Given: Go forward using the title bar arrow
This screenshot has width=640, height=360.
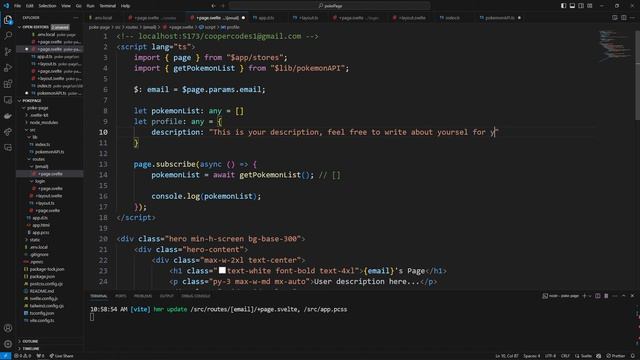Looking at the screenshot, I should (x=223, y=6).
